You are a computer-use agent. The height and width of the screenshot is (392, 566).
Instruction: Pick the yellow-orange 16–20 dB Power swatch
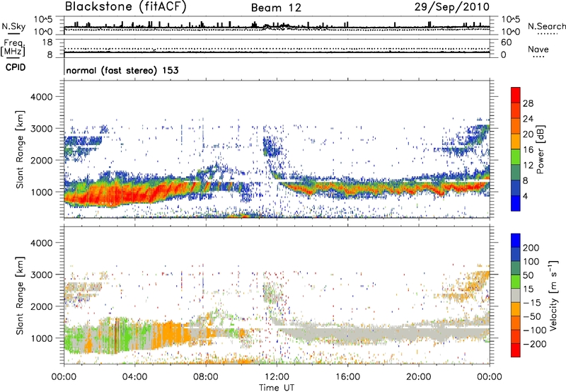click(516, 141)
